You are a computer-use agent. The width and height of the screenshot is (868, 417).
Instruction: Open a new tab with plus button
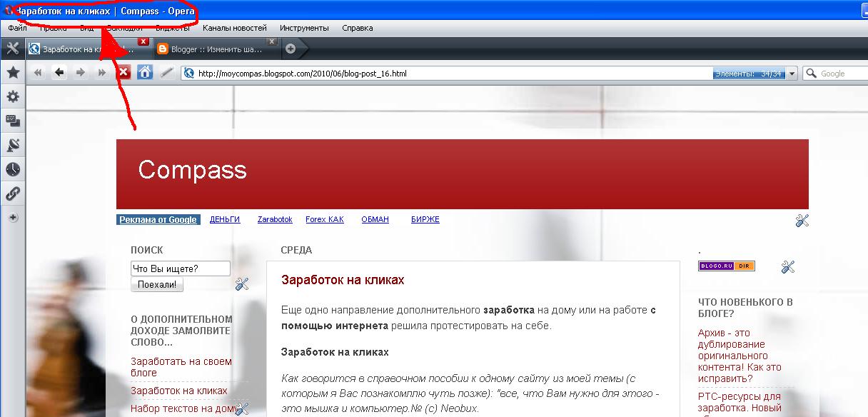click(x=290, y=49)
